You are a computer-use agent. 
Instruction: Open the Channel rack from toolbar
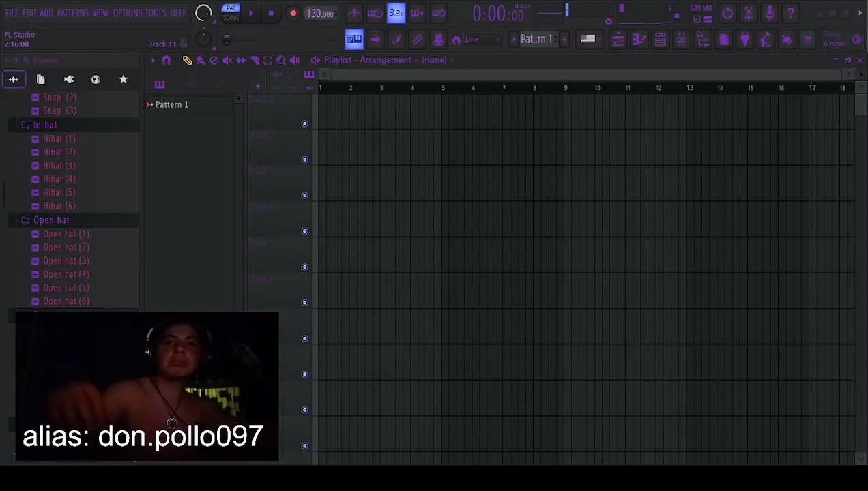click(x=661, y=40)
